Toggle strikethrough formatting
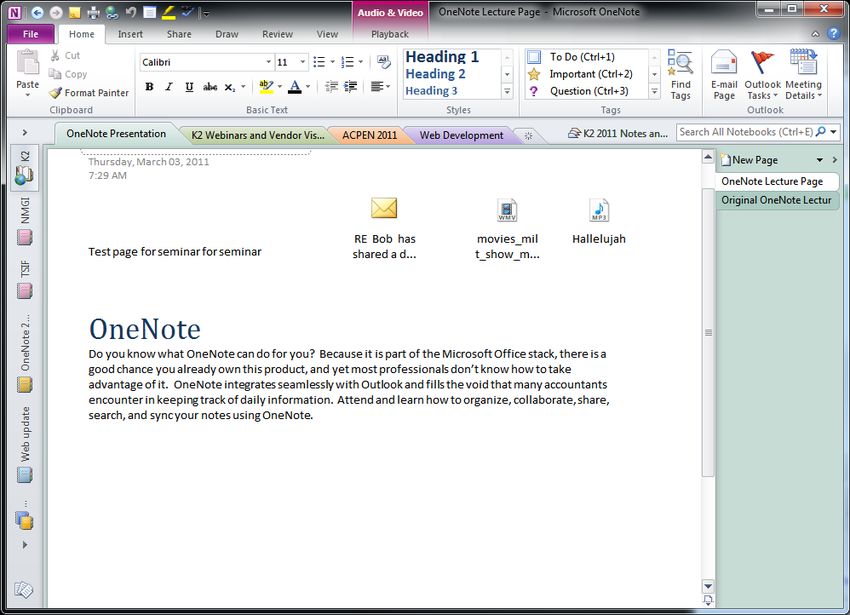The height and width of the screenshot is (615, 850). (x=210, y=86)
